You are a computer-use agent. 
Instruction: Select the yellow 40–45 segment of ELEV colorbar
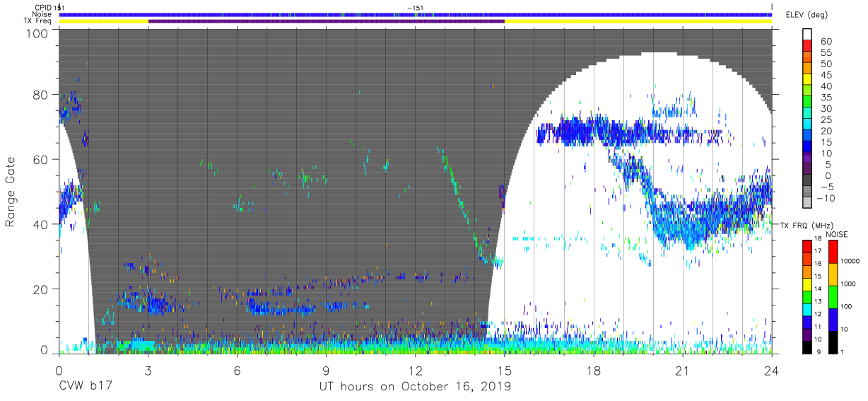pos(809,80)
